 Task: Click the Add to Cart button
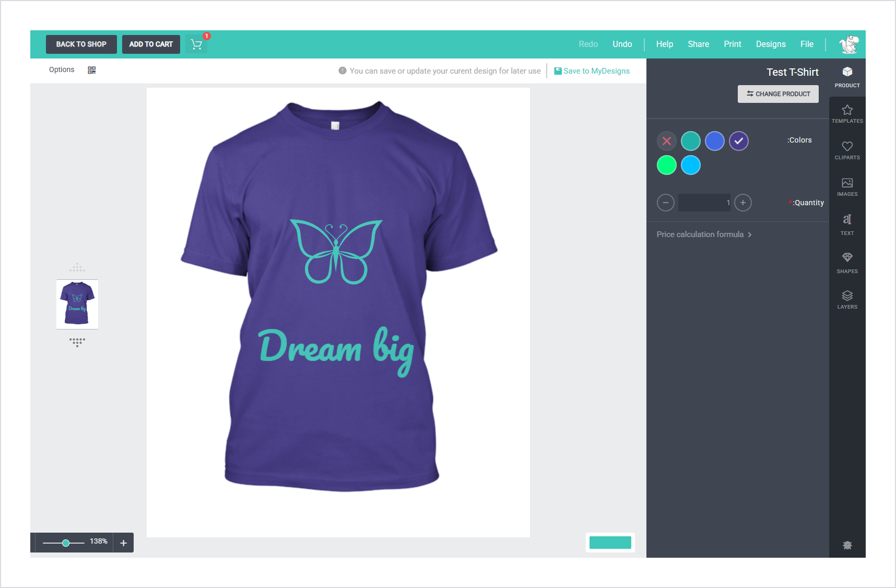tap(151, 44)
